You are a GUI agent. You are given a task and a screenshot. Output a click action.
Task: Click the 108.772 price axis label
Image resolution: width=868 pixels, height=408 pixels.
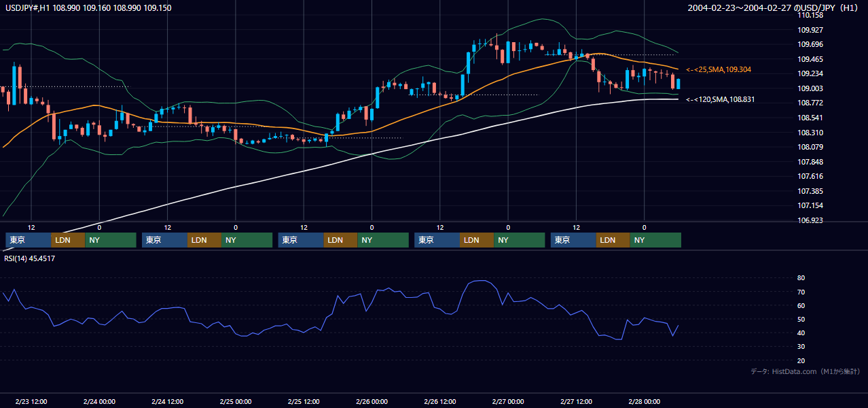tap(810, 103)
